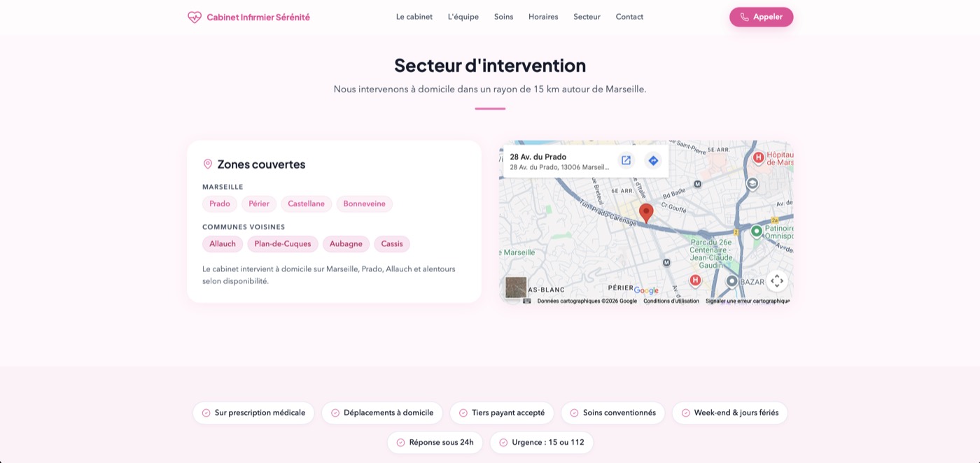
Task: Select the Périer zone tag
Action: click(259, 204)
